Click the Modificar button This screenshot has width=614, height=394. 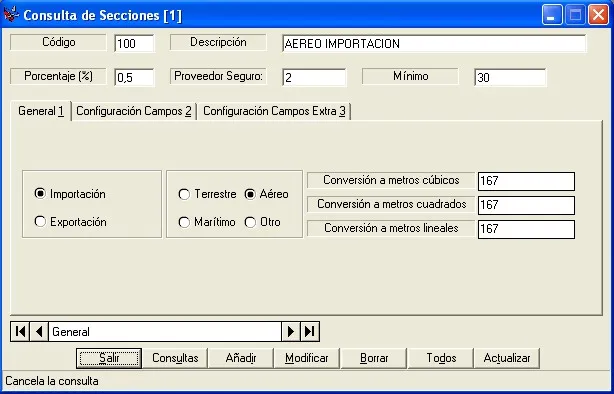click(307, 358)
